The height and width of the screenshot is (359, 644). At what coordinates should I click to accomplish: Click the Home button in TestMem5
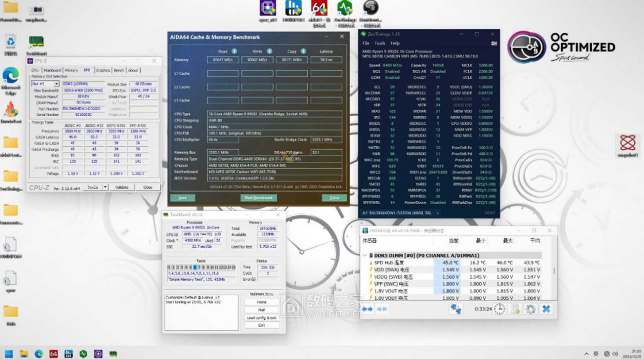pos(261,302)
